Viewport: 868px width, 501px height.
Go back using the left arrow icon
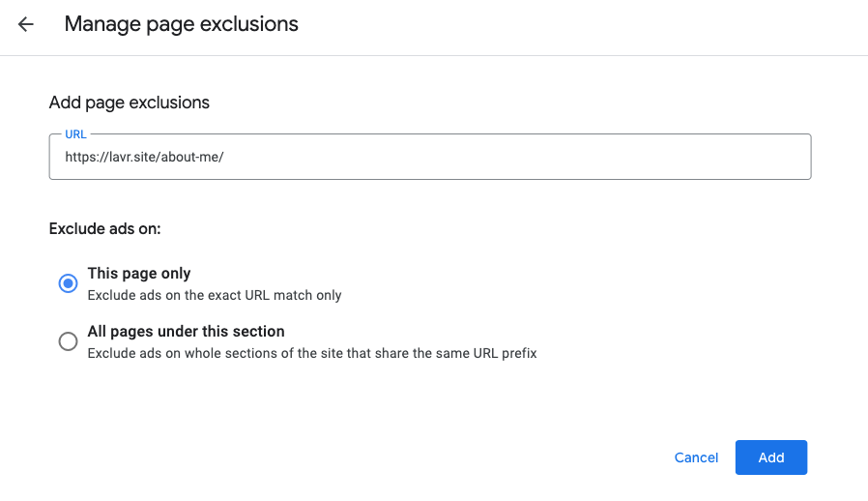(x=26, y=25)
